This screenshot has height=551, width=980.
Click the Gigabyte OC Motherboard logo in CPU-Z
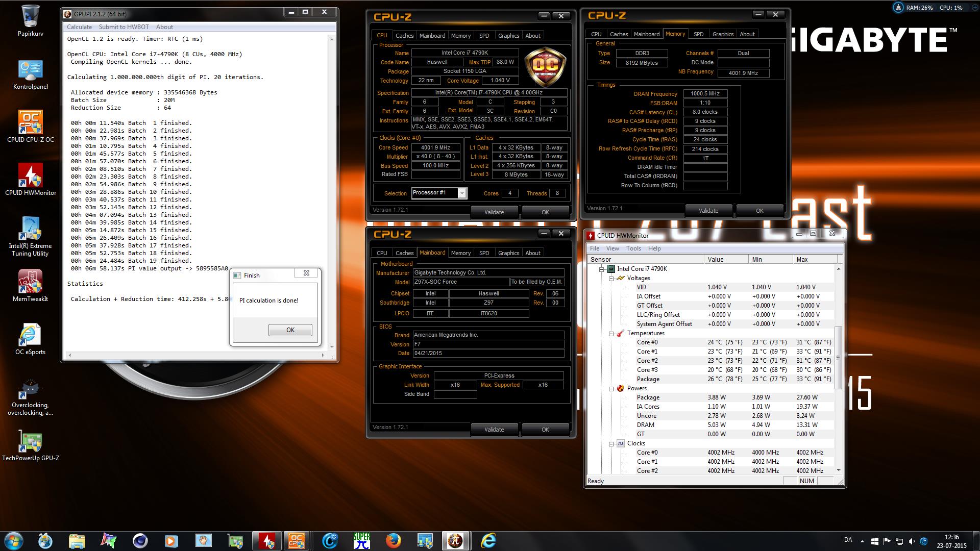[x=545, y=67]
